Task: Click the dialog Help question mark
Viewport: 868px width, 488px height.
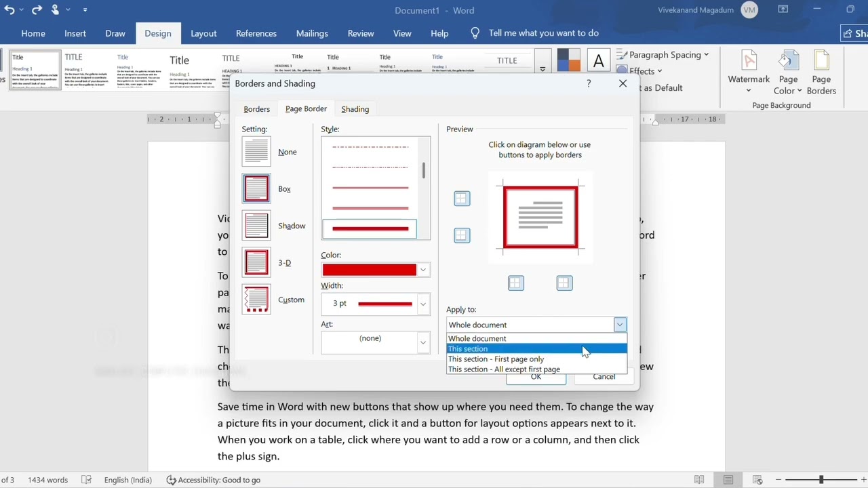Action: 589,83
